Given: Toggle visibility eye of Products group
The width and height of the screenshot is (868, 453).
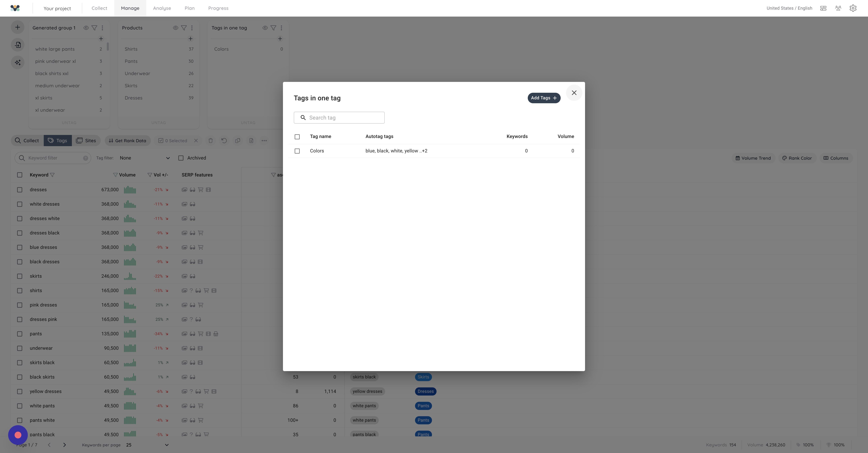Looking at the screenshot, I should [x=176, y=28].
